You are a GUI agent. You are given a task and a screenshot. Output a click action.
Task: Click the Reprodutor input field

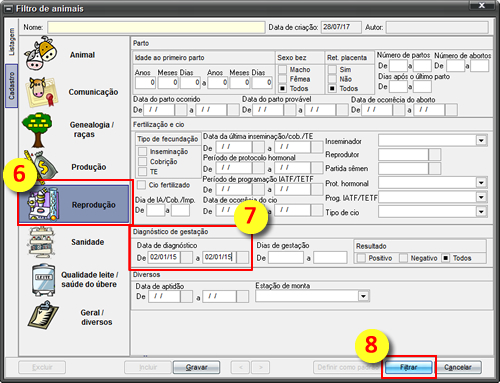(403, 155)
